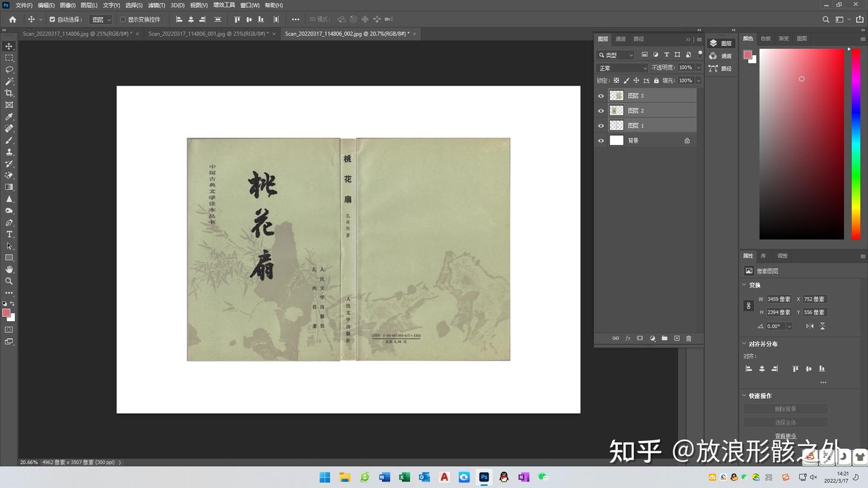Switch to the 路径 tab in the layers panel group
Image resolution: width=868 pixels, height=488 pixels.
pos(638,39)
